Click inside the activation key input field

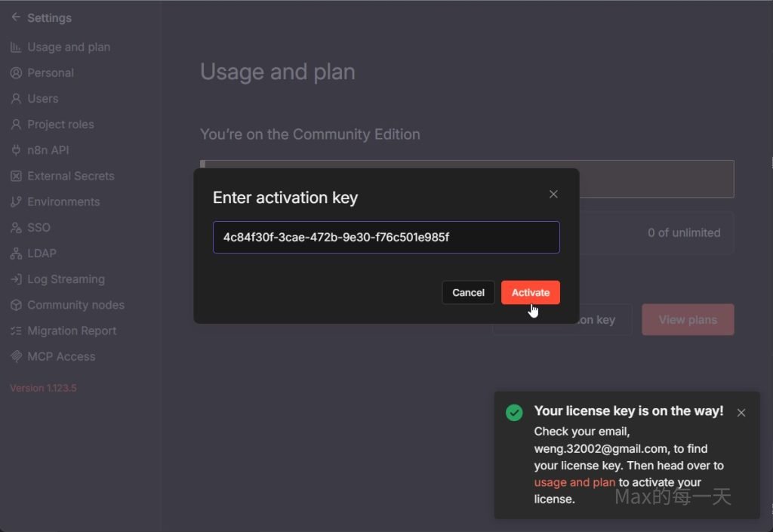(386, 237)
